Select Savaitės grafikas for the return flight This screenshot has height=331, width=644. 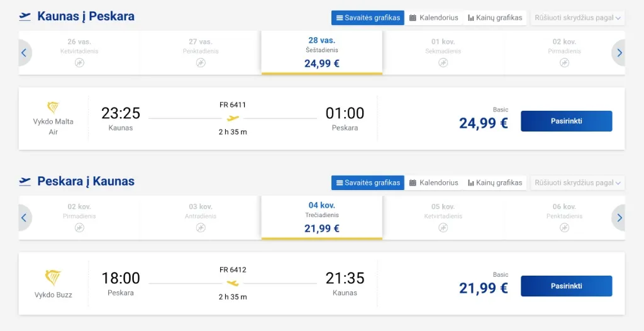pos(368,182)
